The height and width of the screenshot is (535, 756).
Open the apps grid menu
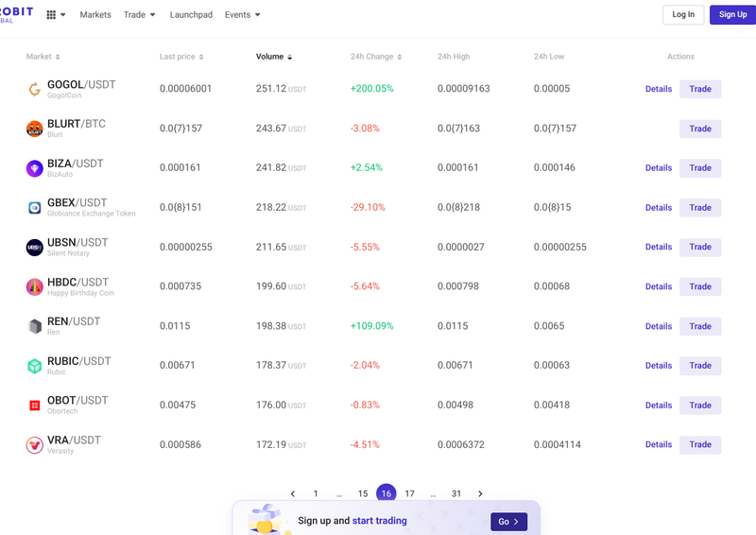56,15
